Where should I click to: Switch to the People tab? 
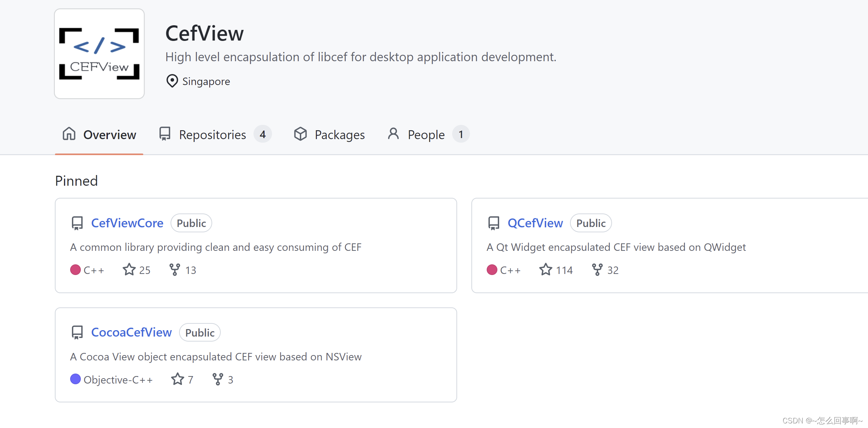coord(426,134)
